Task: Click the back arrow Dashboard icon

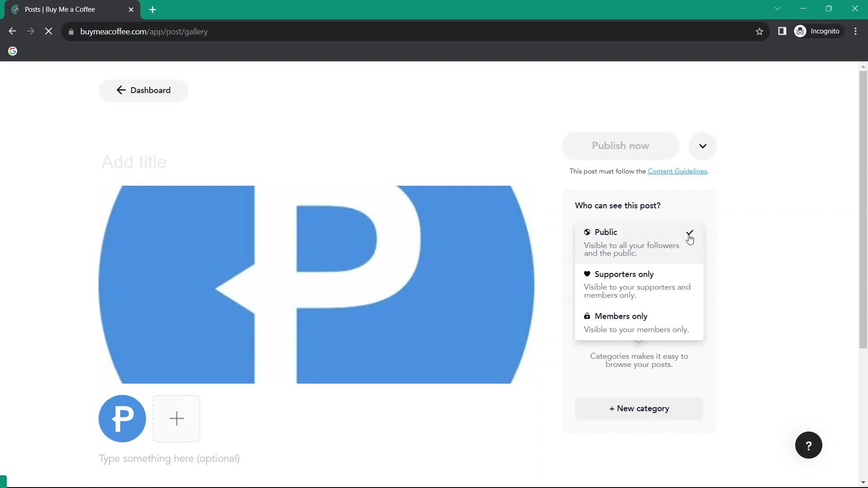Action: pos(120,90)
